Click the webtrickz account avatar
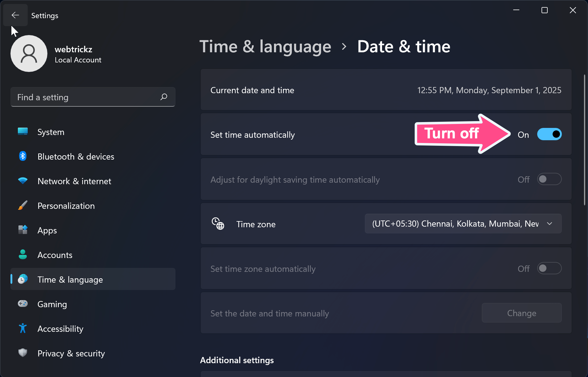588x377 pixels. [x=29, y=53]
